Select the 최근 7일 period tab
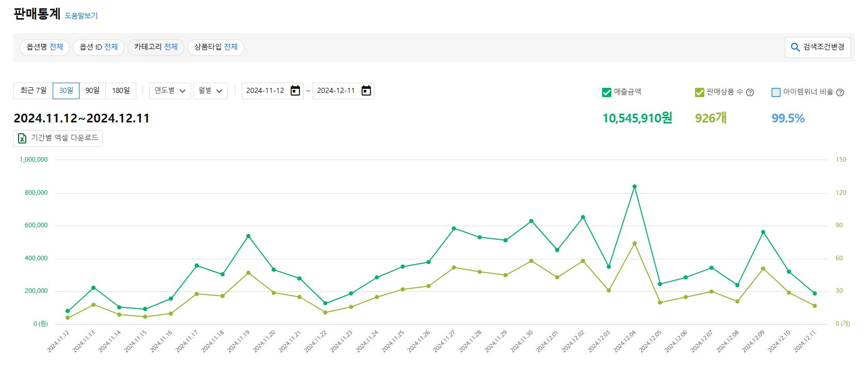 click(x=33, y=91)
